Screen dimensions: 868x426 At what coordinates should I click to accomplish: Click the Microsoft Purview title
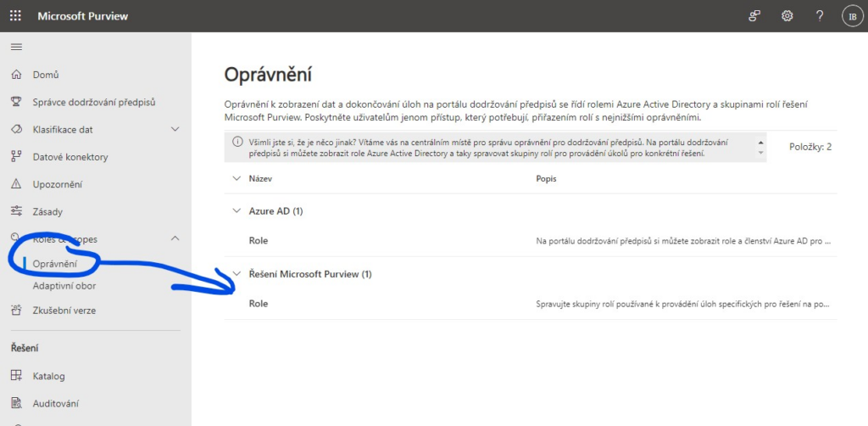(82, 16)
